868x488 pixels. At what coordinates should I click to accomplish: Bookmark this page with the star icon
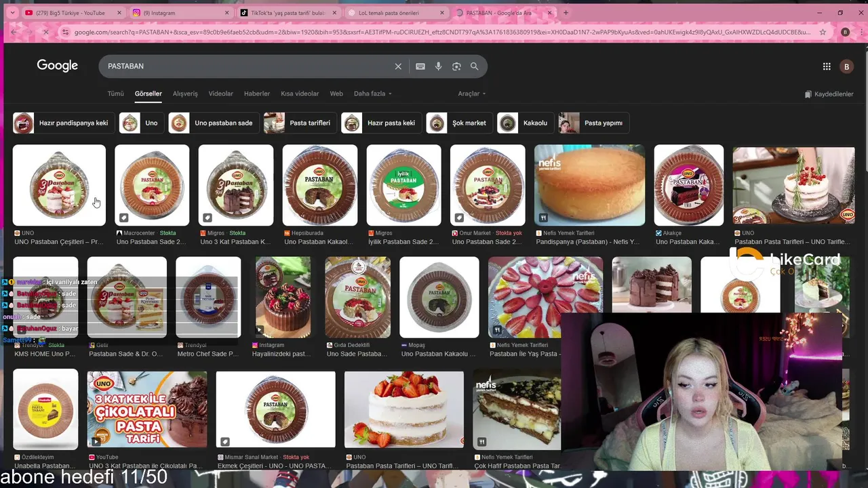pyautogui.click(x=823, y=32)
